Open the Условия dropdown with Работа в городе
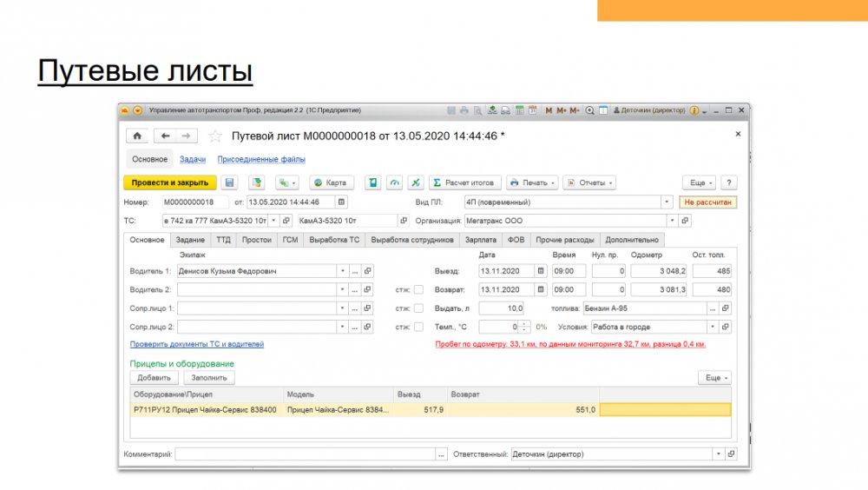This screenshot has height=490, width=868. click(713, 328)
